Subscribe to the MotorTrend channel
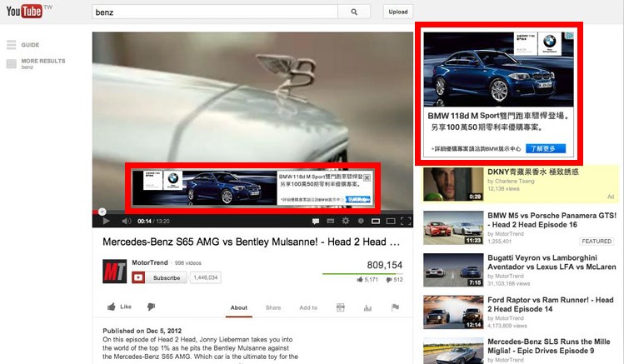Screen dimensions: 624x364 (x=160, y=277)
